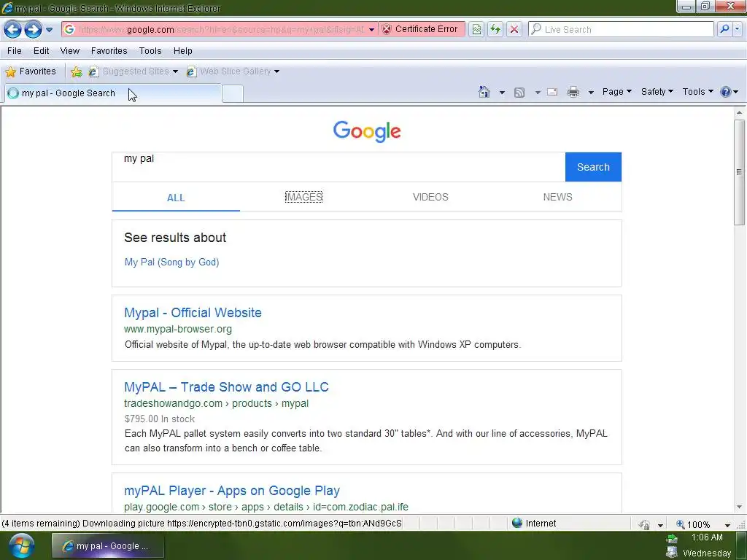Go back with the Back arrow button
The width and height of the screenshot is (747, 560).
point(12,29)
